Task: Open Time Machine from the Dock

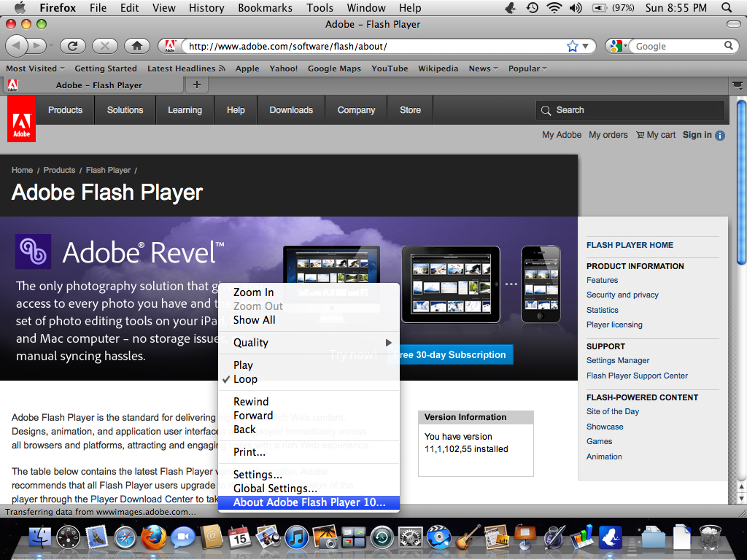Action: (382, 538)
